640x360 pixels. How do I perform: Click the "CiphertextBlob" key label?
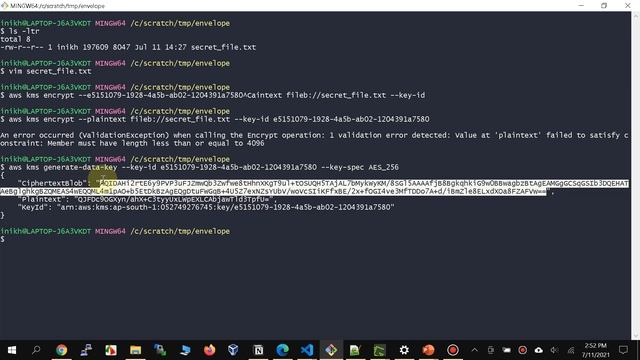(52, 183)
